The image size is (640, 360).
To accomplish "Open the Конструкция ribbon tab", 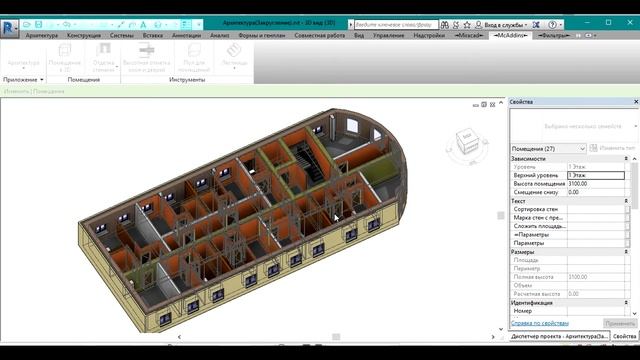I will click(84, 36).
